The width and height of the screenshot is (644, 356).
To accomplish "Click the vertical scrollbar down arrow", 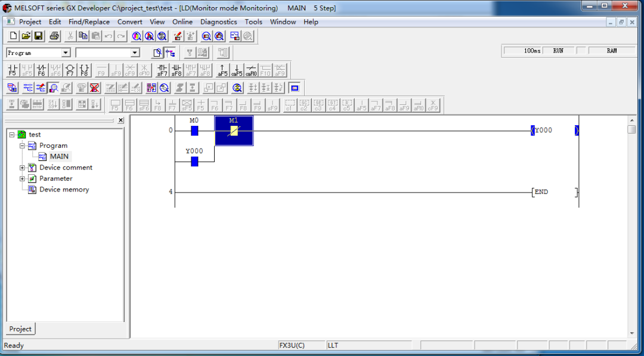I will pyautogui.click(x=632, y=333).
